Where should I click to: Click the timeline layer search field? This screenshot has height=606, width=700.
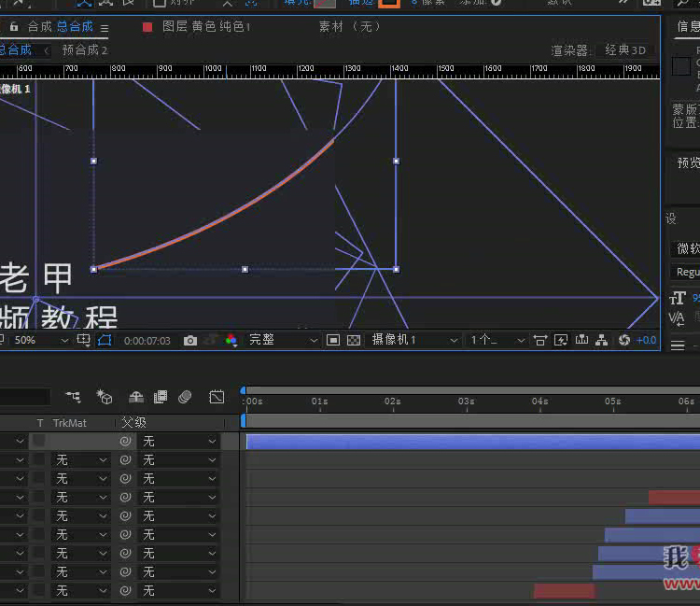(x=25, y=397)
